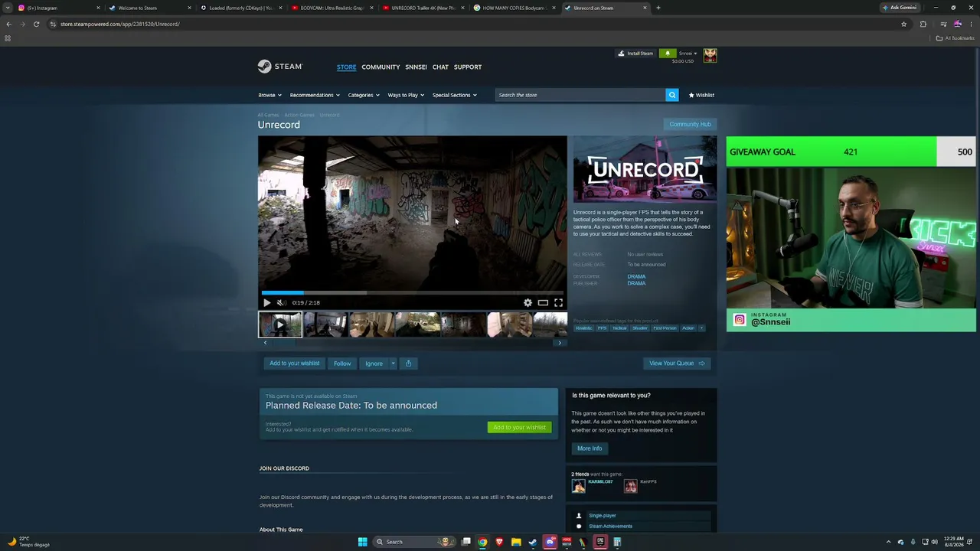Click the share icon button
980x551 pixels.
[x=408, y=364]
